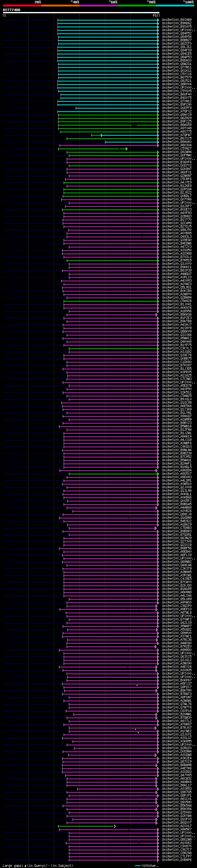Viewport: 197px width, 868px height.
Task: Click the orange ~40% identity legend bar
Action: point(60,6)
